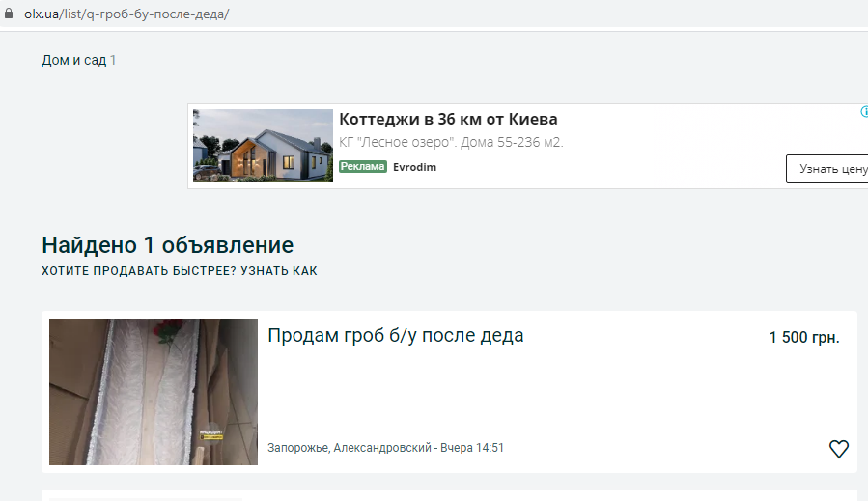
Task: Open listing Продам гроб б/у после деда
Action: point(395,336)
